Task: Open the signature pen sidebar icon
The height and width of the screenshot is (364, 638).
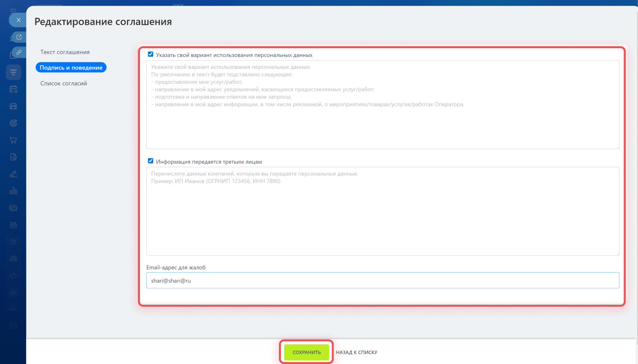Action: pos(13,174)
